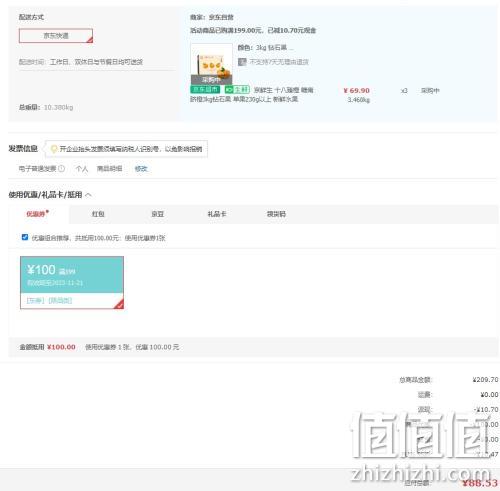The image size is (500, 491).
Task: Click the 修改 invoice link
Action: click(x=141, y=169)
